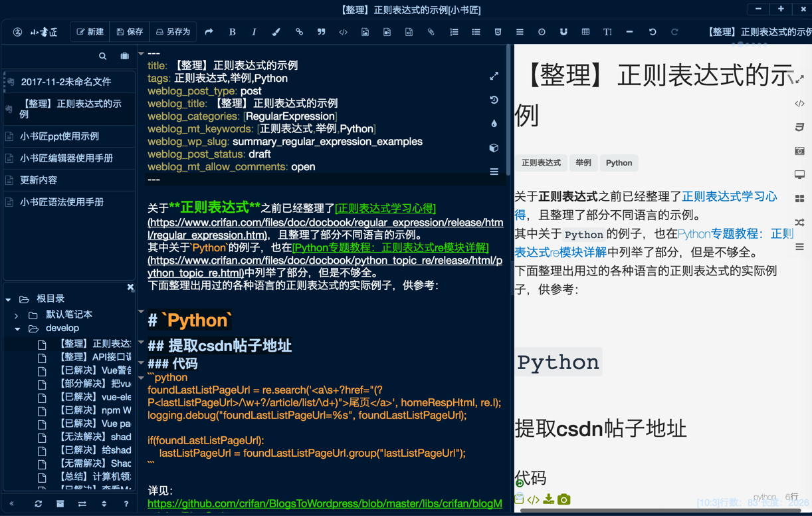Click the editor theme droplet icon
812x516 pixels.
494,124
